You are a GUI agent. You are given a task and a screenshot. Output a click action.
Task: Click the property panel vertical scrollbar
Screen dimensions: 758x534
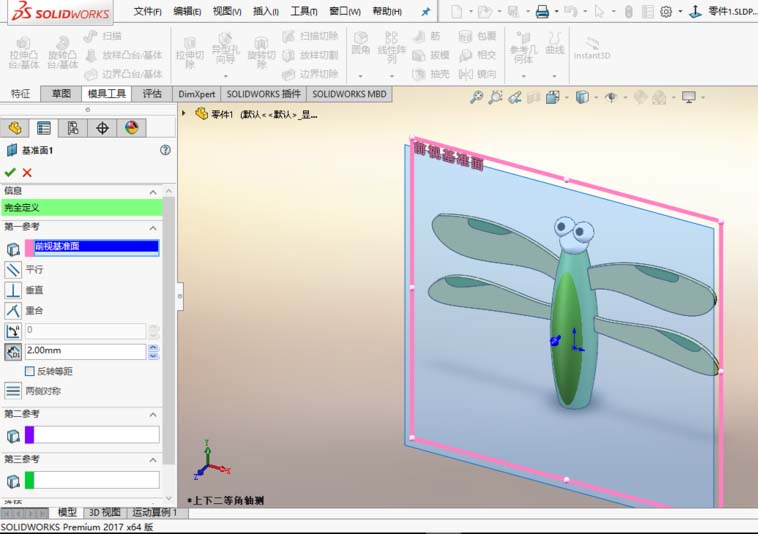click(169, 329)
